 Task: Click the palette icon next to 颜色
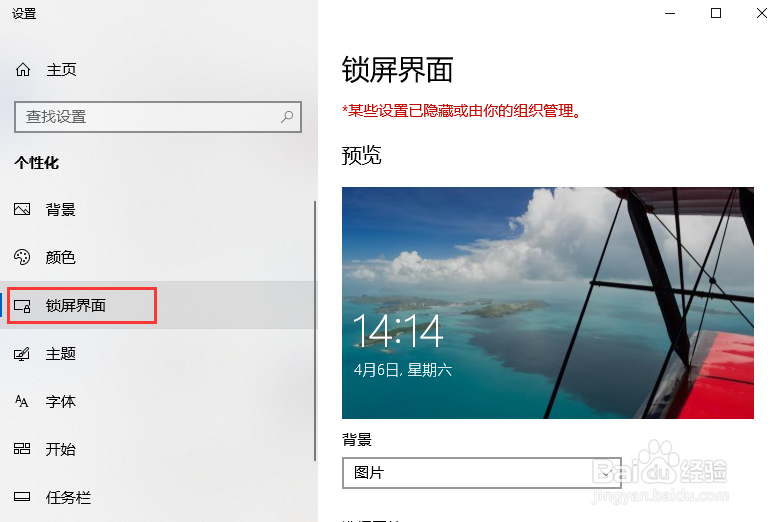click(x=22, y=257)
